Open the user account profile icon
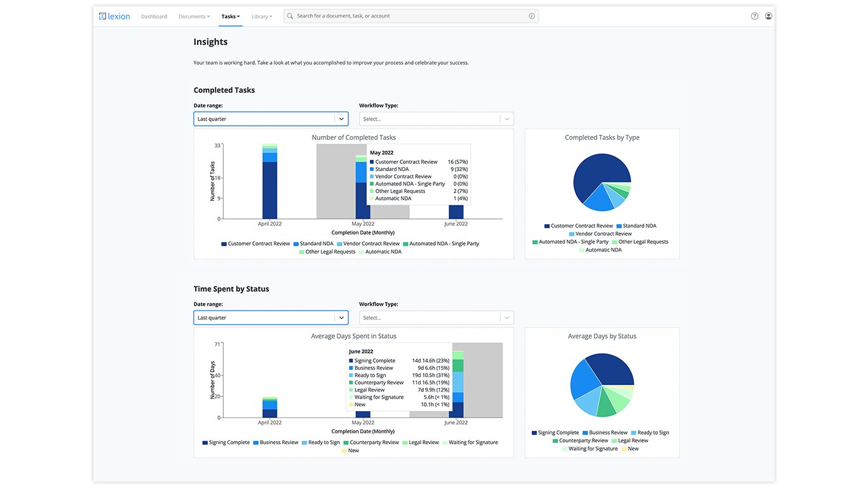 pyautogui.click(x=768, y=16)
